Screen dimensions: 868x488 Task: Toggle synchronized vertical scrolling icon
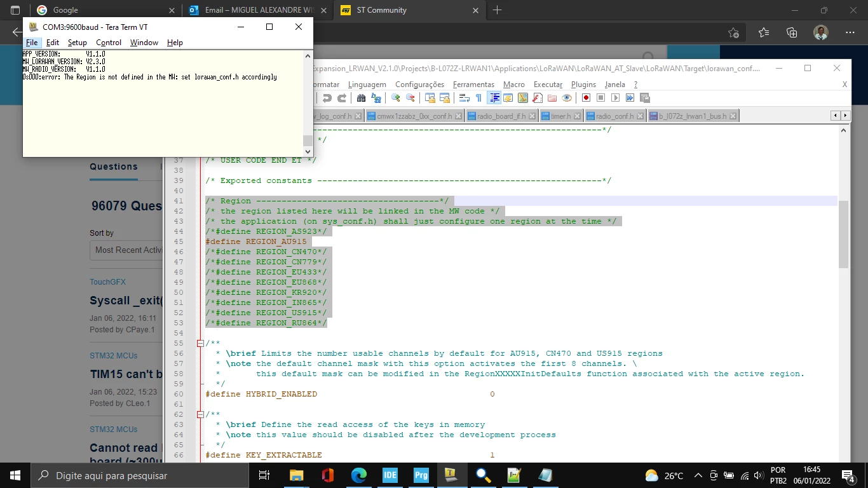pos(430,98)
